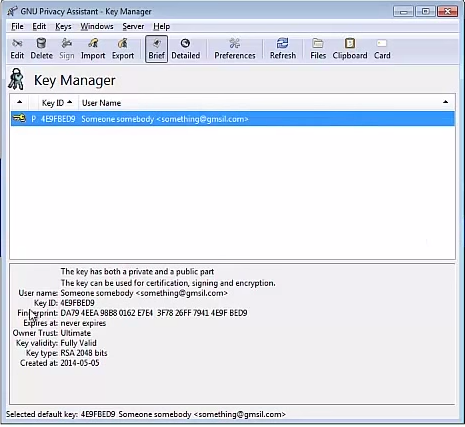The image size is (465, 427).
Task: Click the first column sort arrow header
Action: [x=19, y=103]
